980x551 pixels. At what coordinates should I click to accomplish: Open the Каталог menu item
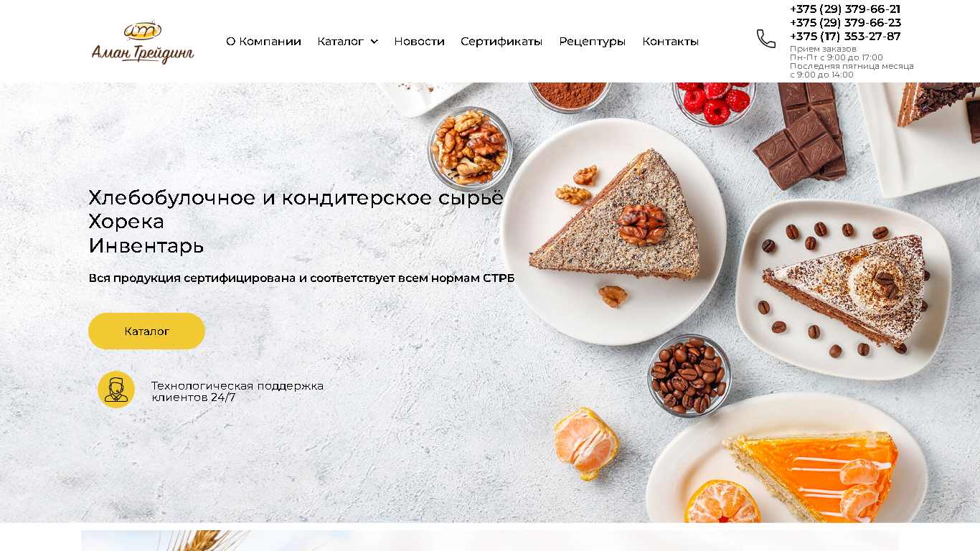341,42
